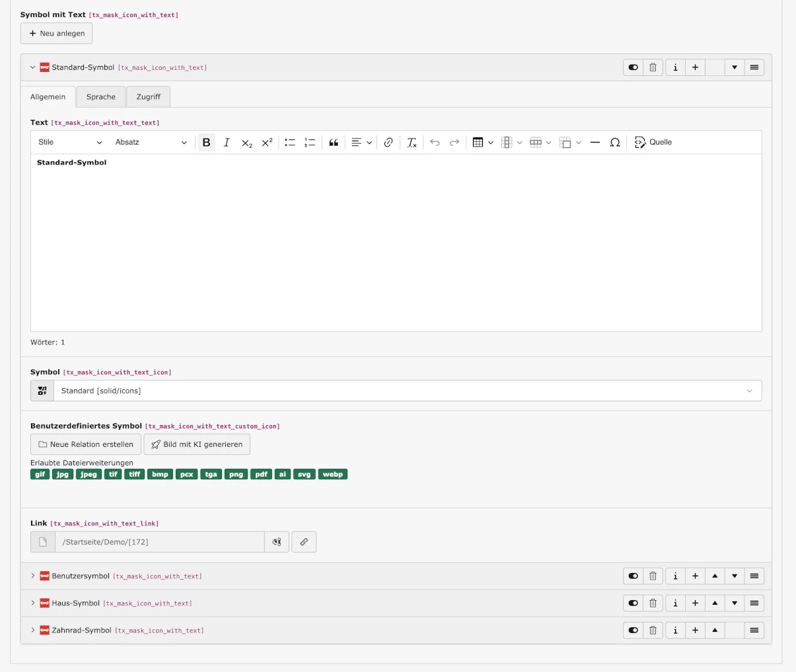Open the Zugriff tab
796x672 pixels.
click(148, 96)
